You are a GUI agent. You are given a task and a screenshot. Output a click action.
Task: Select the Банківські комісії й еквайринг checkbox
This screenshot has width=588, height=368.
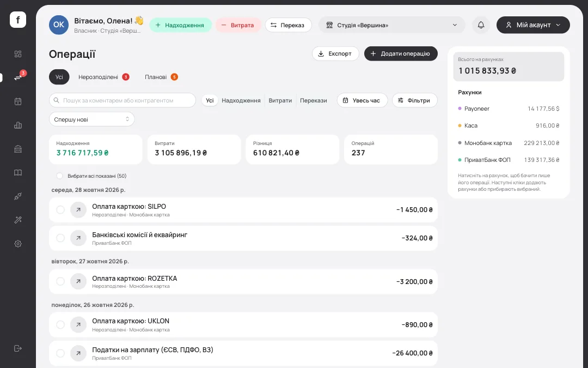(x=60, y=238)
